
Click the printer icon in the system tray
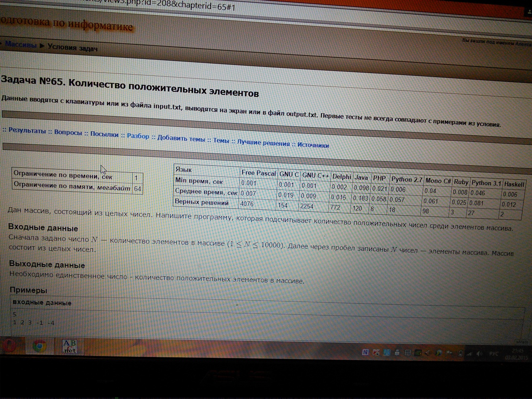point(397,353)
